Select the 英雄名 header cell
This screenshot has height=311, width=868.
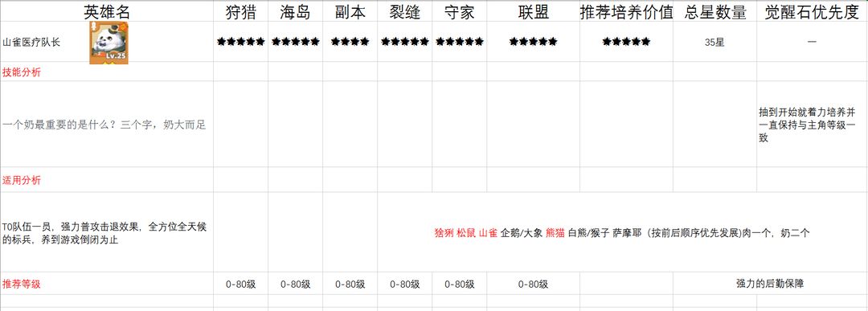click(107, 12)
